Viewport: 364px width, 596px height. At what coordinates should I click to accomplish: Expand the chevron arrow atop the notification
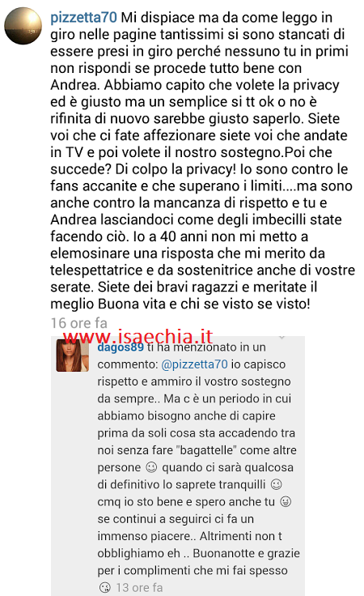point(281,338)
